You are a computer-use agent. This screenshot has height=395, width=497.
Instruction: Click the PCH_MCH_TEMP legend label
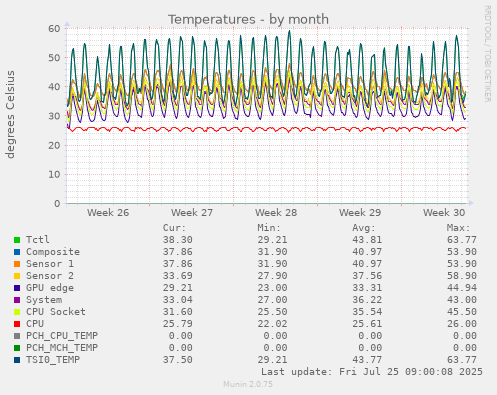62,348
